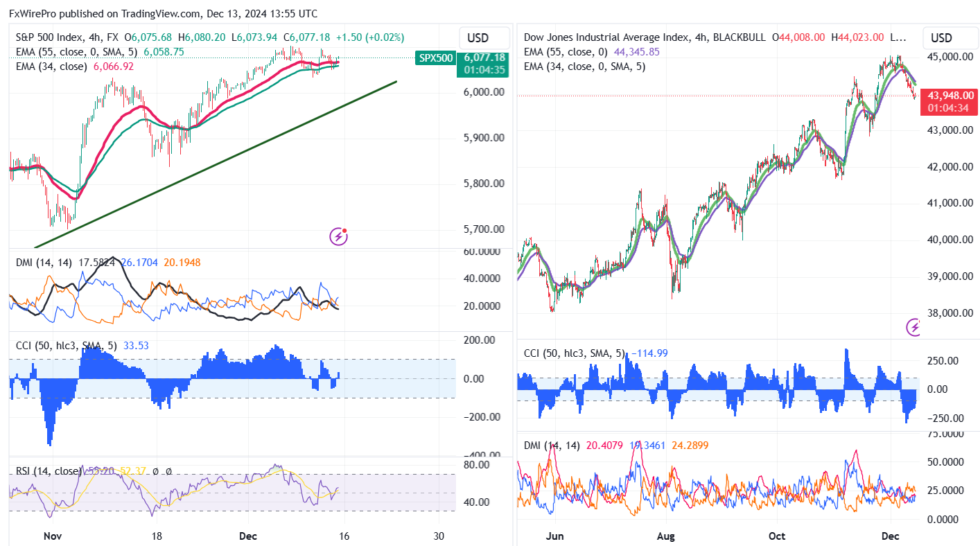This screenshot has height=546, width=980.
Task: Select the RSI (14, close) indicator legend
Action: 49,471
